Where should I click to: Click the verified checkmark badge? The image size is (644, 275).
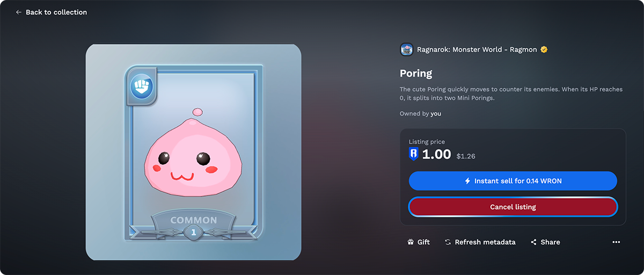point(544,49)
